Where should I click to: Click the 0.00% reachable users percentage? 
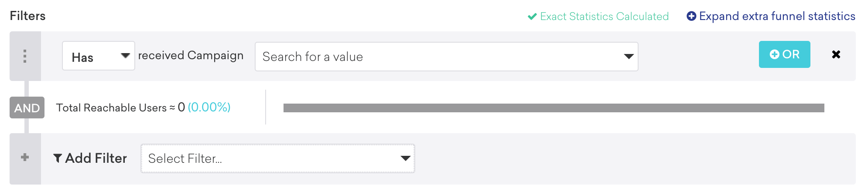(x=209, y=107)
